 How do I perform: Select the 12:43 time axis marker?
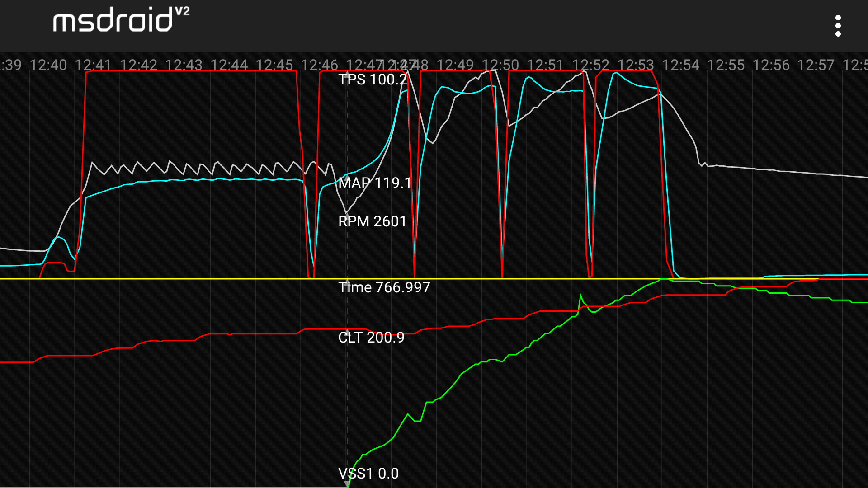(x=184, y=65)
